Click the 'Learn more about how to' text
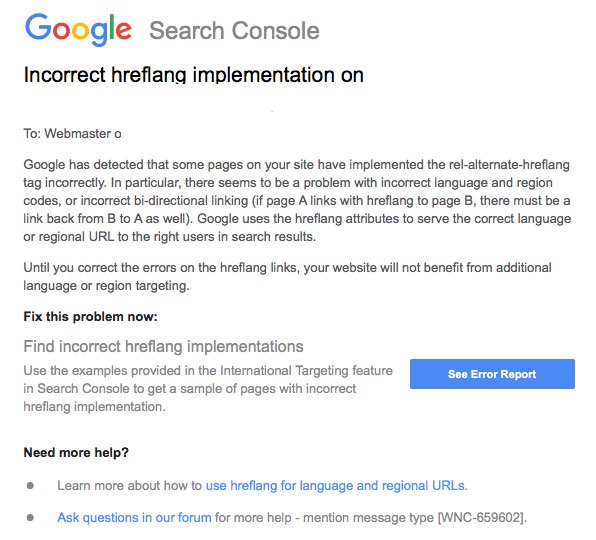The image size is (596, 540). click(130, 486)
